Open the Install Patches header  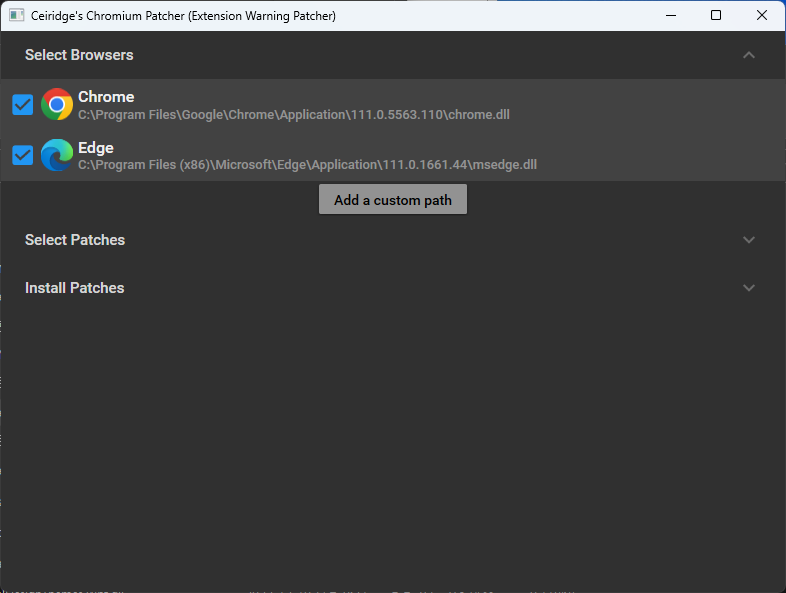click(x=393, y=288)
